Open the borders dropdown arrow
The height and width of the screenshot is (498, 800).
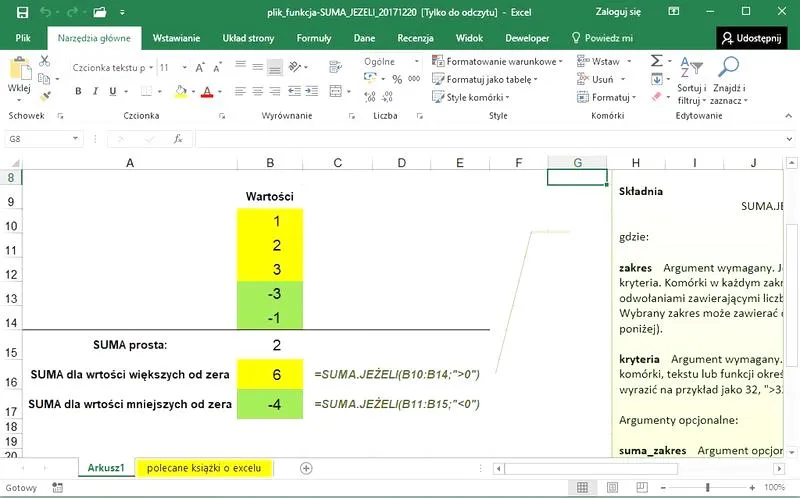click(x=160, y=92)
